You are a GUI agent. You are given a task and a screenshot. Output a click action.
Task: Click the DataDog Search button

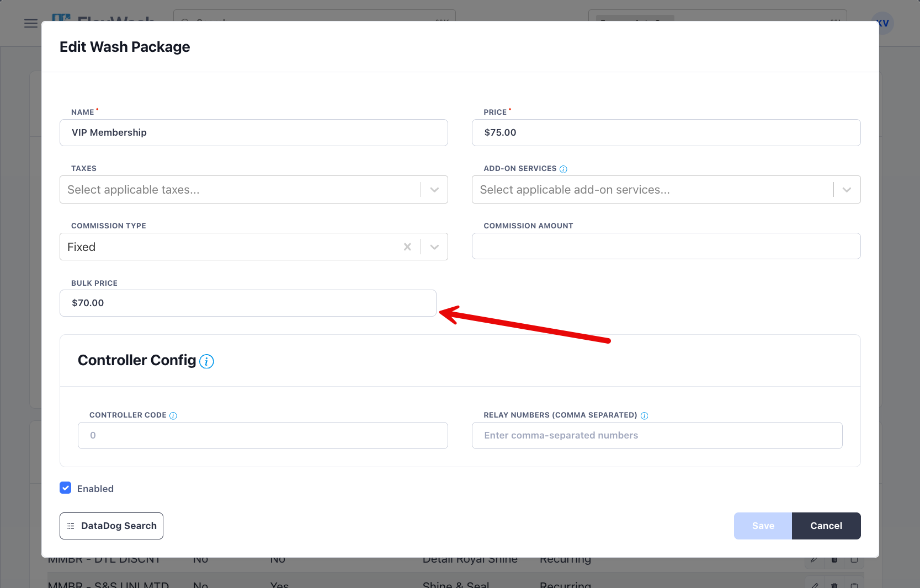pyautogui.click(x=111, y=526)
